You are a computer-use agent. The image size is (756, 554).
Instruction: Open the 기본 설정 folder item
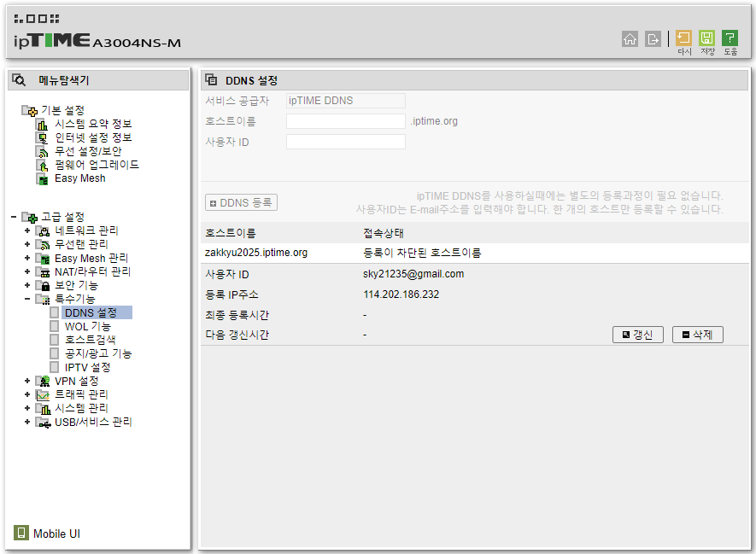[x=62, y=111]
